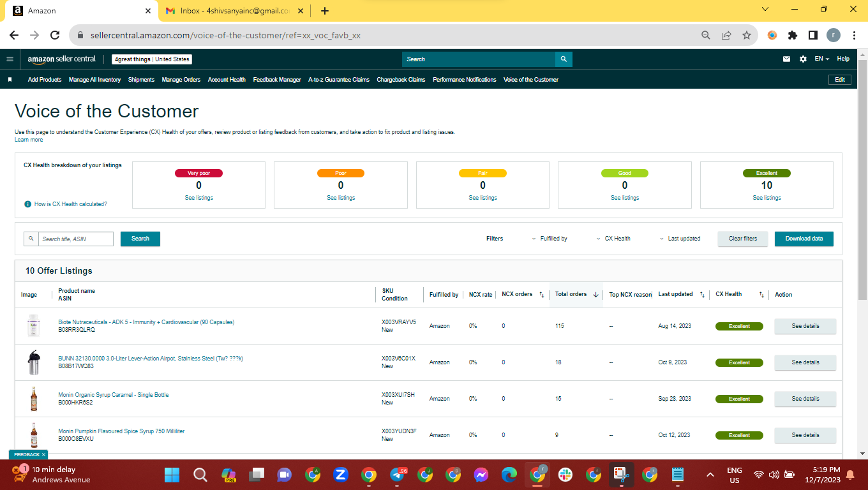Sort by the Last updated arrows

(702, 295)
